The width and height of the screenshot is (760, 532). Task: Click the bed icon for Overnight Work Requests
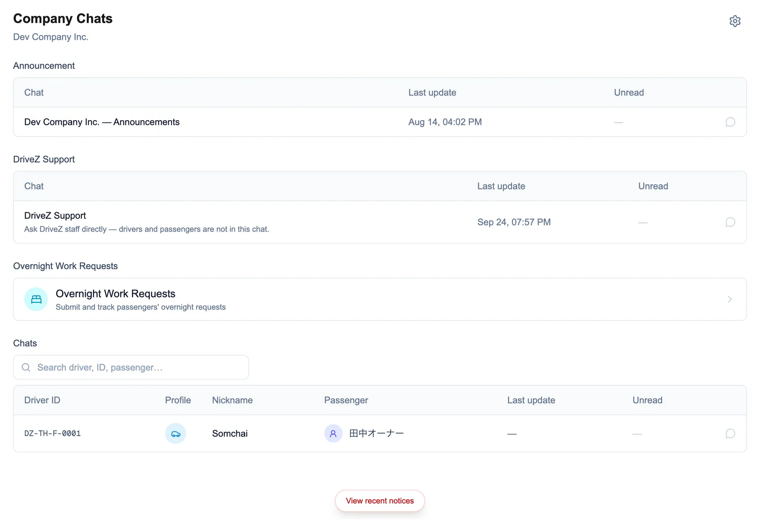click(36, 299)
